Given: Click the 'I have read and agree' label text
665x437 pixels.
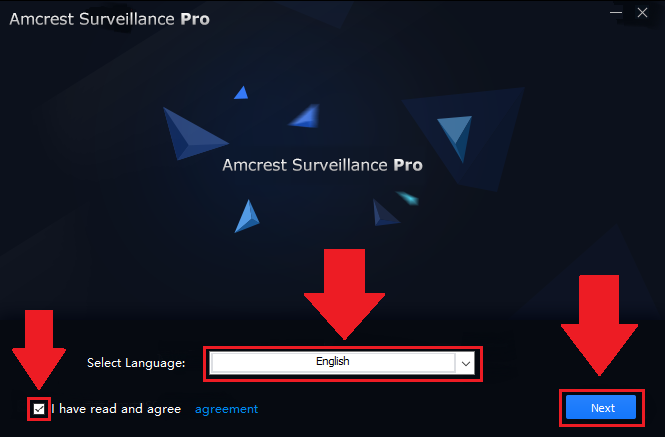Looking at the screenshot, I should pos(116,409).
